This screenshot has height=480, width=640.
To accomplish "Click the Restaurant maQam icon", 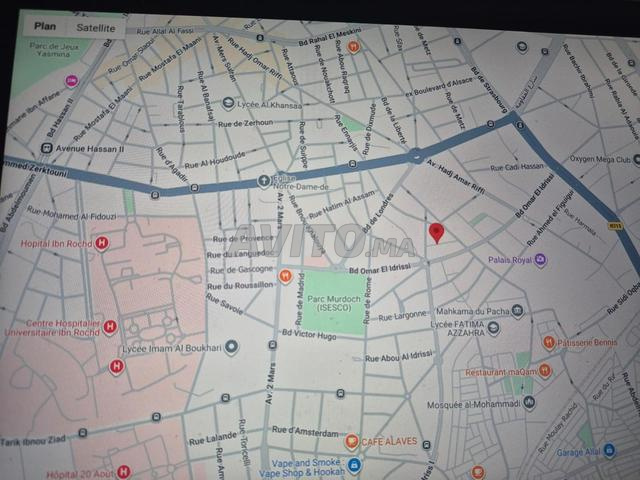I will (545, 370).
